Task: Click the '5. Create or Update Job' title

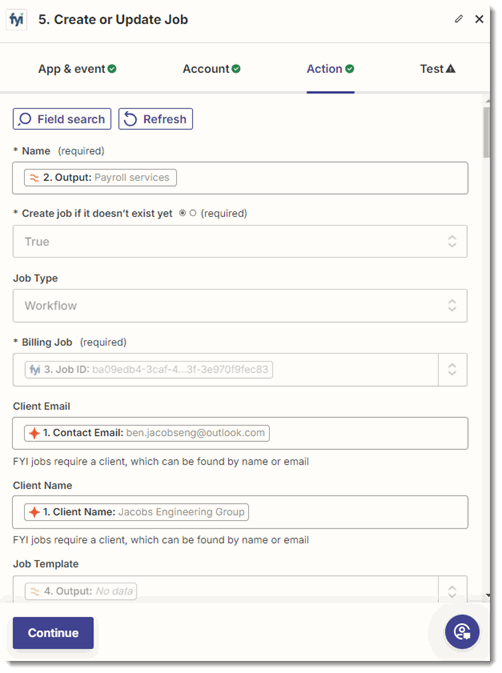Action: pos(113,20)
